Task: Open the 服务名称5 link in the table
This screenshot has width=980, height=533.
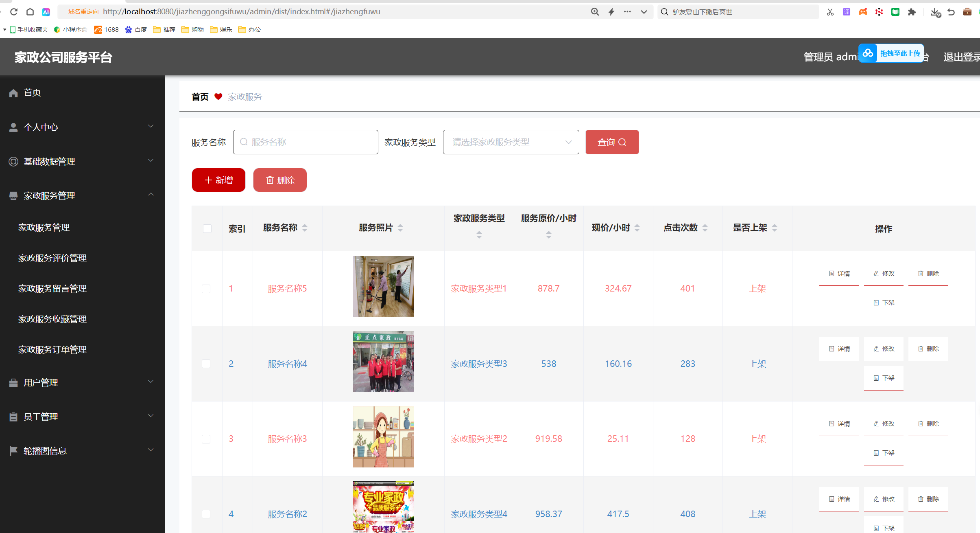Action: click(x=287, y=288)
